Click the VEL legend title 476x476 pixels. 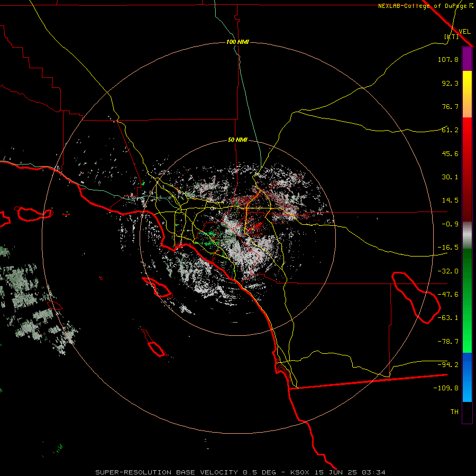click(x=464, y=32)
